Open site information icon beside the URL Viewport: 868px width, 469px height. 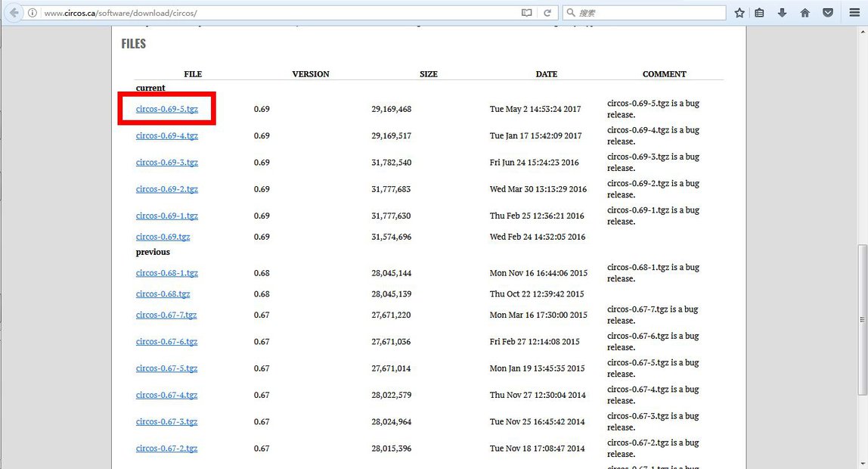[x=33, y=13]
